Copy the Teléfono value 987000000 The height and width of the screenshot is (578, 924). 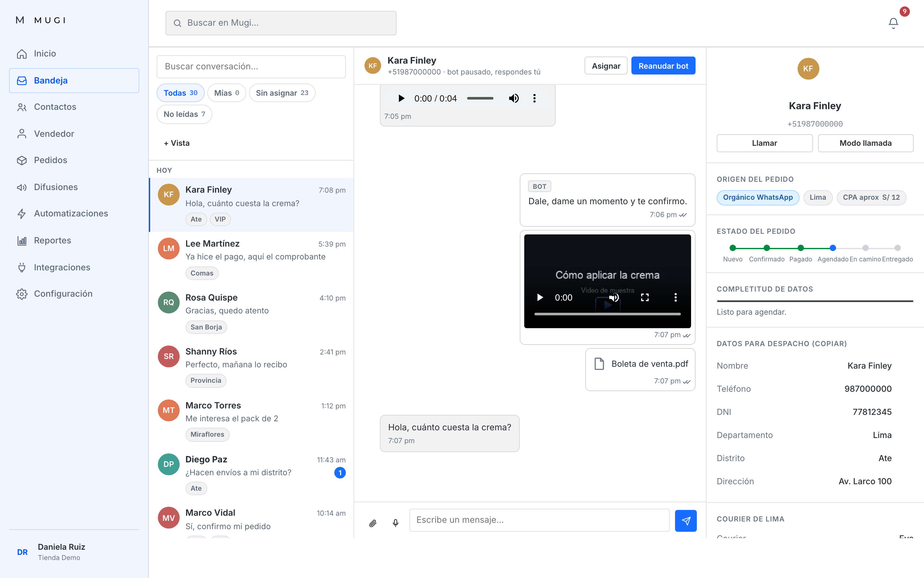pyautogui.click(x=868, y=389)
